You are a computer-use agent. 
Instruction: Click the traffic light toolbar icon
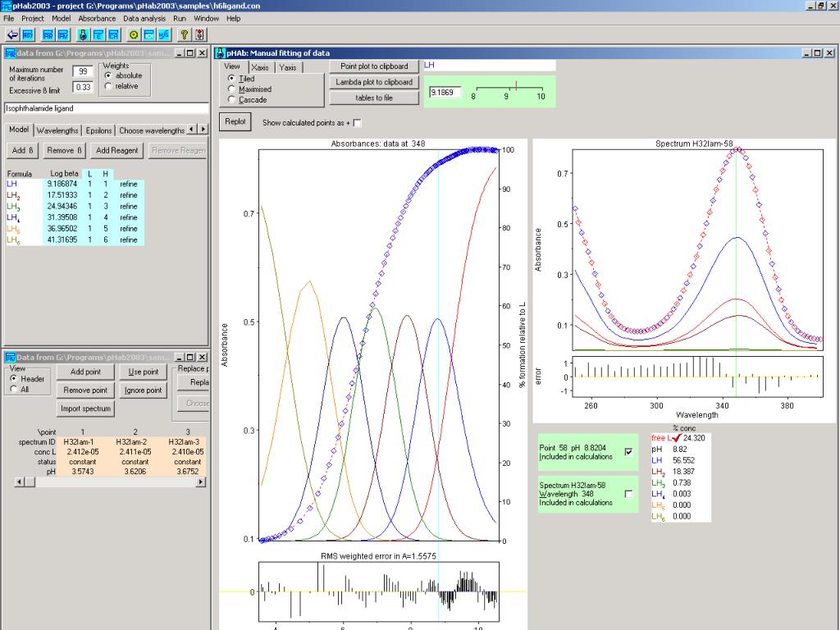(200, 34)
